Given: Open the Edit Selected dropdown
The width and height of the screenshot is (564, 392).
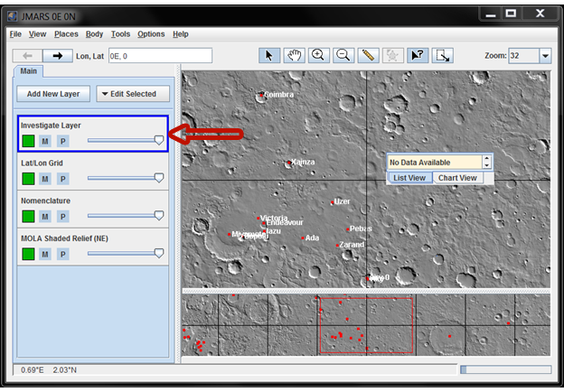Looking at the screenshot, I should pos(133,94).
